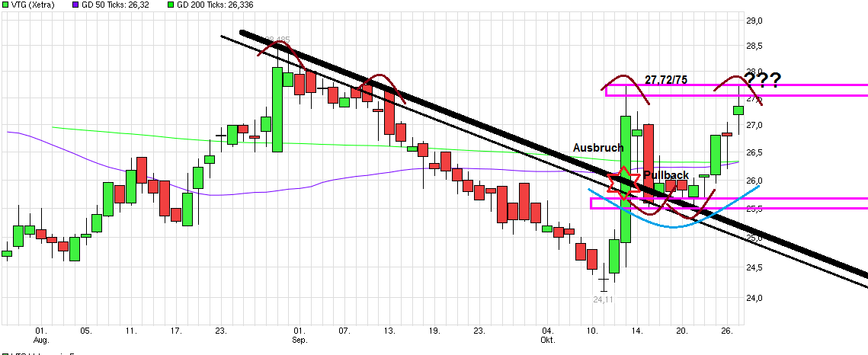
Task: Click the '05.' date axis label
Action: pyautogui.click(x=86, y=331)
